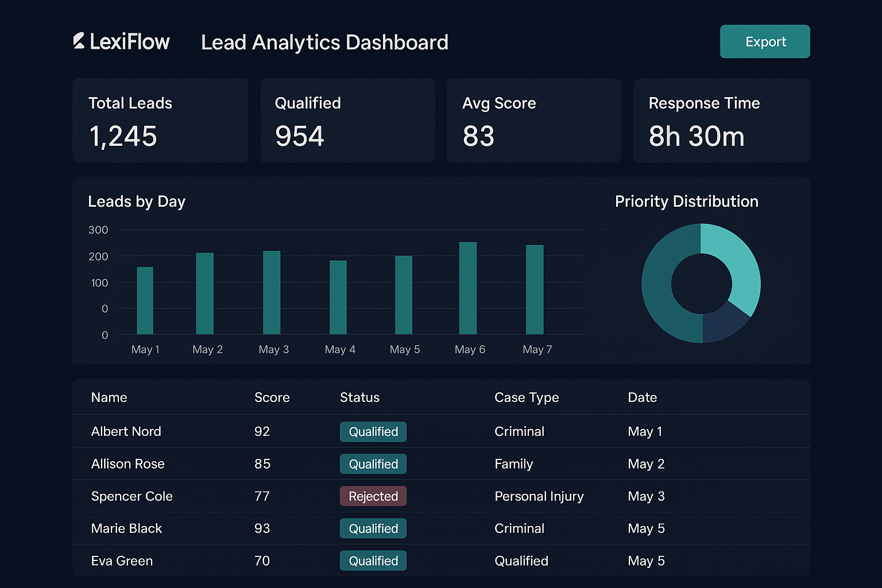Image resolution: width=882 pixels, height=588 pixels.
Task: Click Allison Rose's Qualified status badge
Action: [x=373, y=464]
